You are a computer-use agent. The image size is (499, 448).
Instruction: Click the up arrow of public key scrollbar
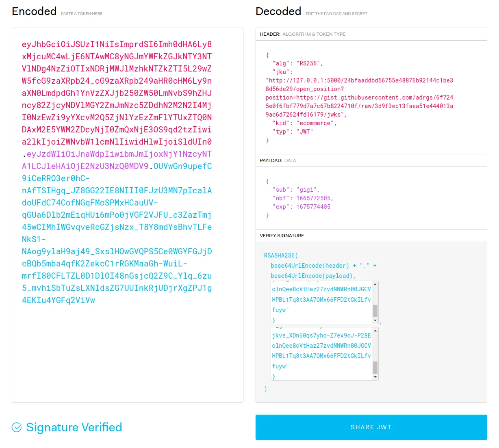[x=375, y=284]
